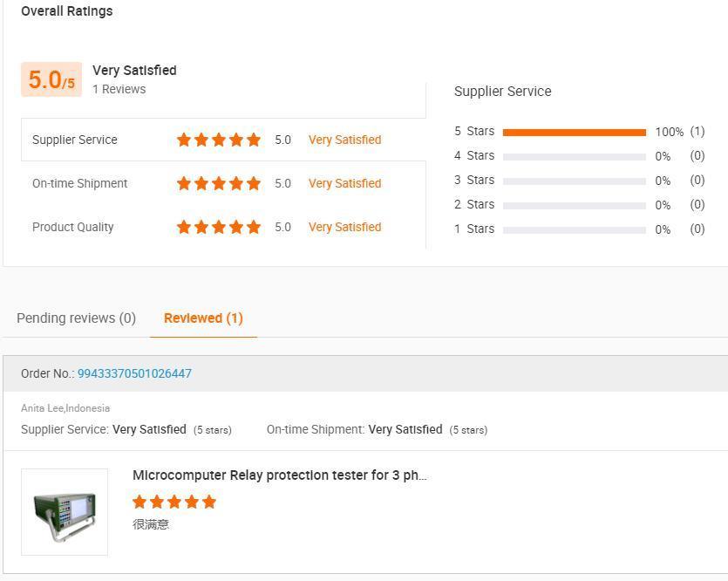
Task: Click Very Satisfied label beside On-time Shipment
Action: pyautogui.click(x=344, y=183)
